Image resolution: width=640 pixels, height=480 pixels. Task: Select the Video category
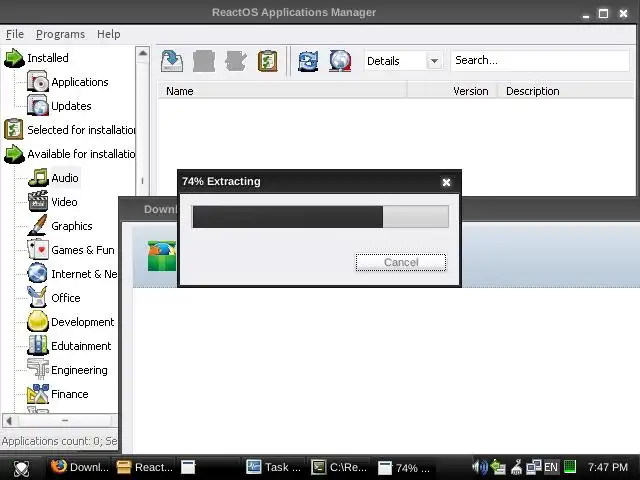[64, 202]
